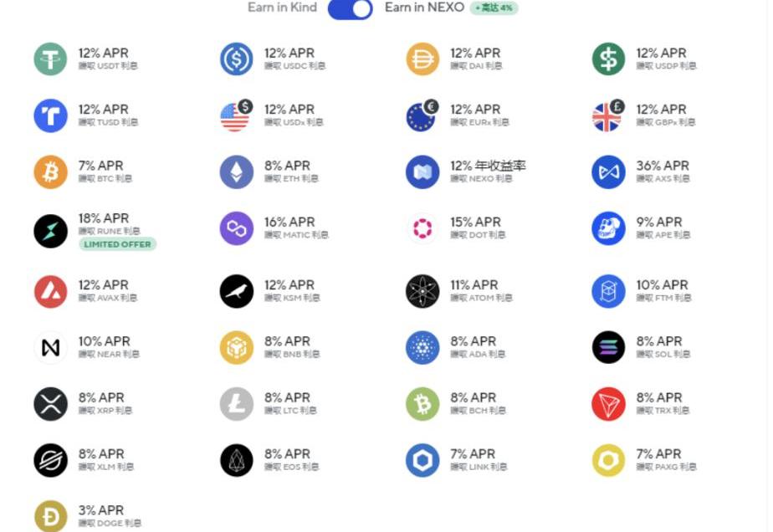Image resolution: width=773 pixels, height=532 pixels.
Task: Select the Earn in NEXO label
Action: 424,8
